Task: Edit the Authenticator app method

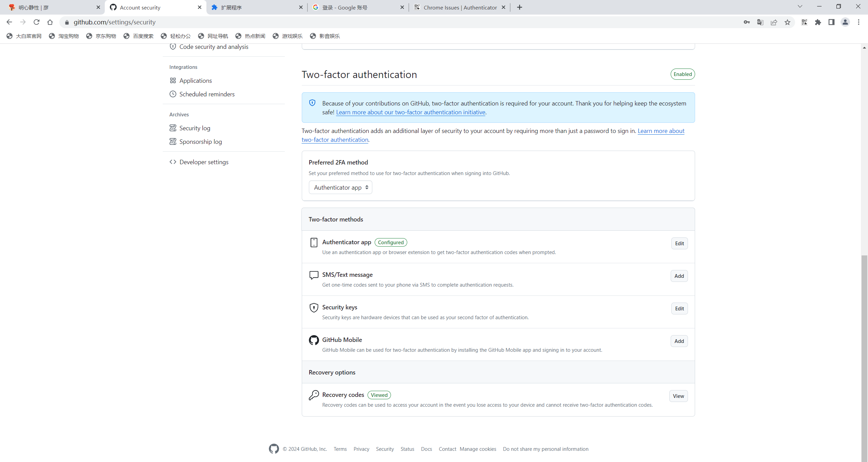Action: (x=679, y=243)
